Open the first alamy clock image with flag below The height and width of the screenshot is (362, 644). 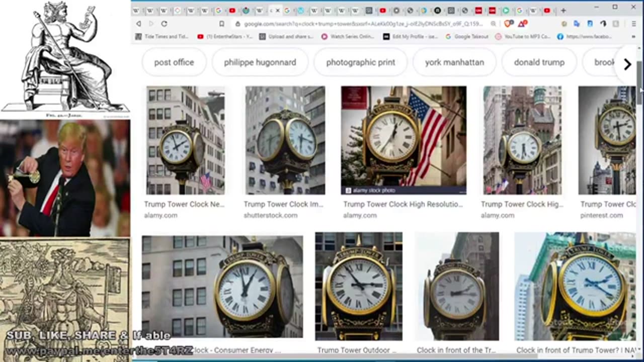click(186, 140)
